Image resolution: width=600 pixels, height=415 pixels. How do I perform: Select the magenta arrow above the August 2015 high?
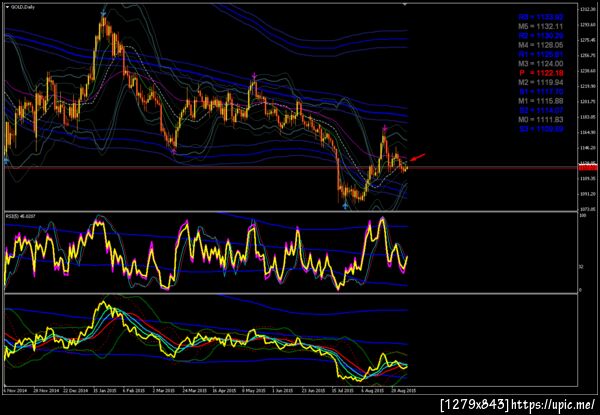384,129
